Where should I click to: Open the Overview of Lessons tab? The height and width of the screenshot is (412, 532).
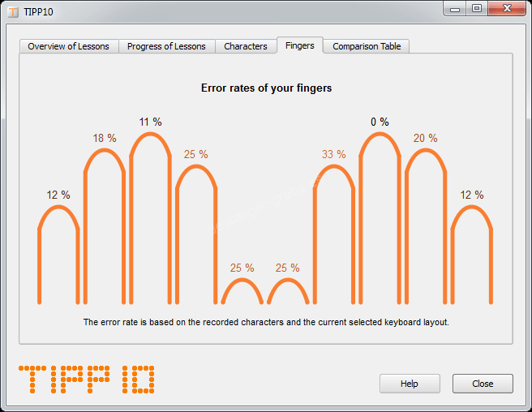68,46
